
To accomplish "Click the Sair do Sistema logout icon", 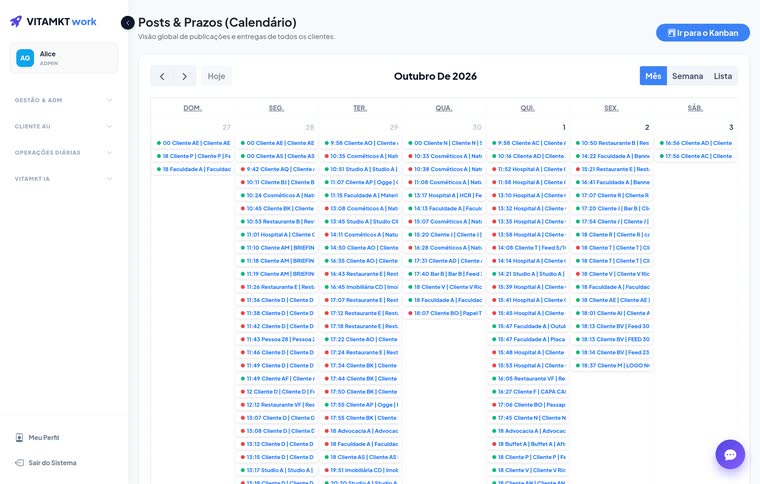I will click(19, 463).
